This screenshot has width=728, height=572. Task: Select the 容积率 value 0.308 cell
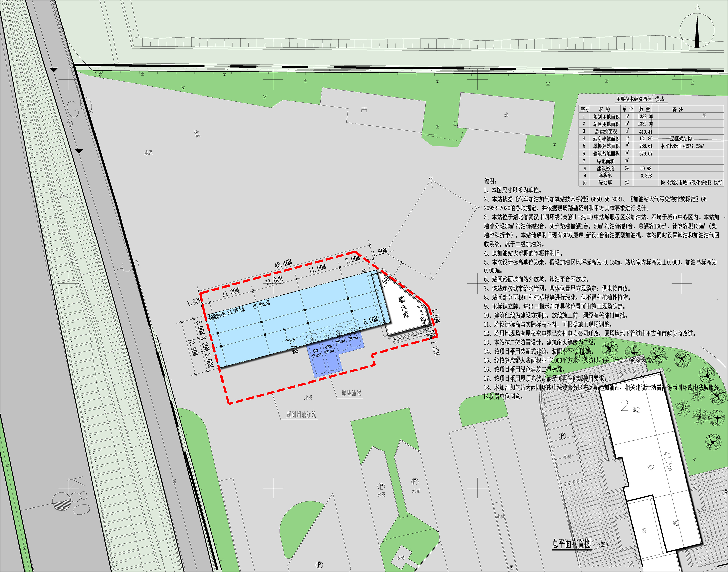(646, 176)
